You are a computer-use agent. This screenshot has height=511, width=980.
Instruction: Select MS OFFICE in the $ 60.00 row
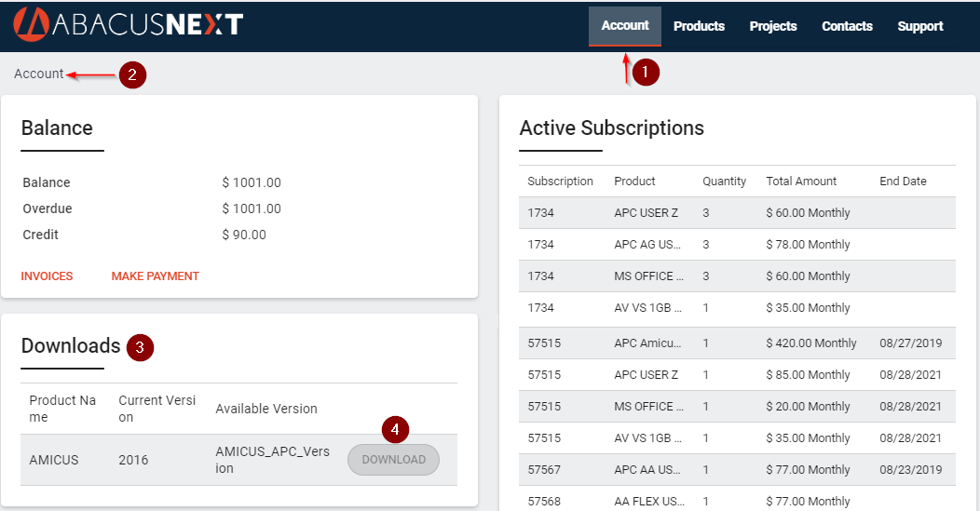648,276
